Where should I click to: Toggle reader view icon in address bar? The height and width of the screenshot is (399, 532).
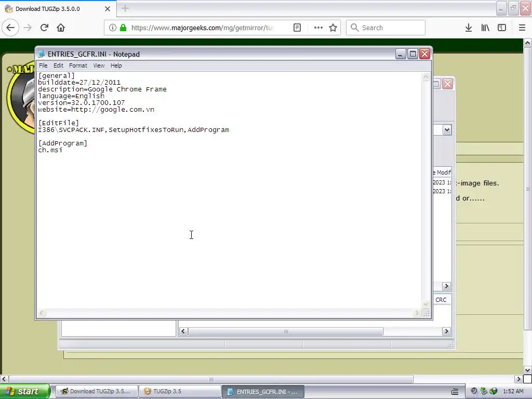(x=297, y=28)
